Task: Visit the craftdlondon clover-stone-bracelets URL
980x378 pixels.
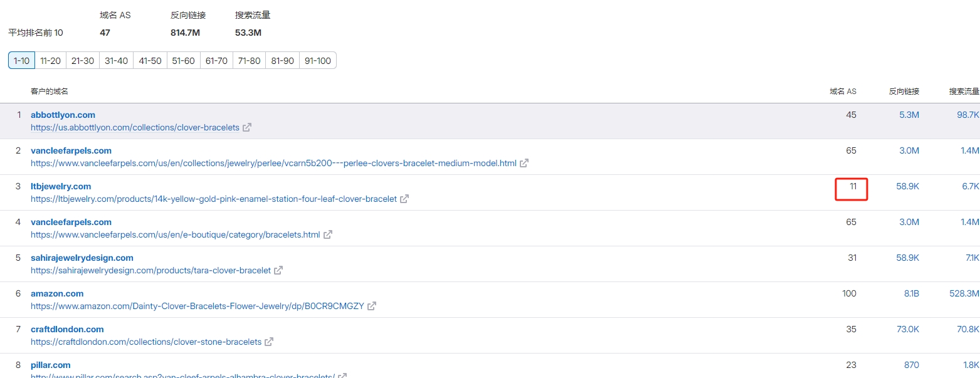Action: (x=146, y=342)
